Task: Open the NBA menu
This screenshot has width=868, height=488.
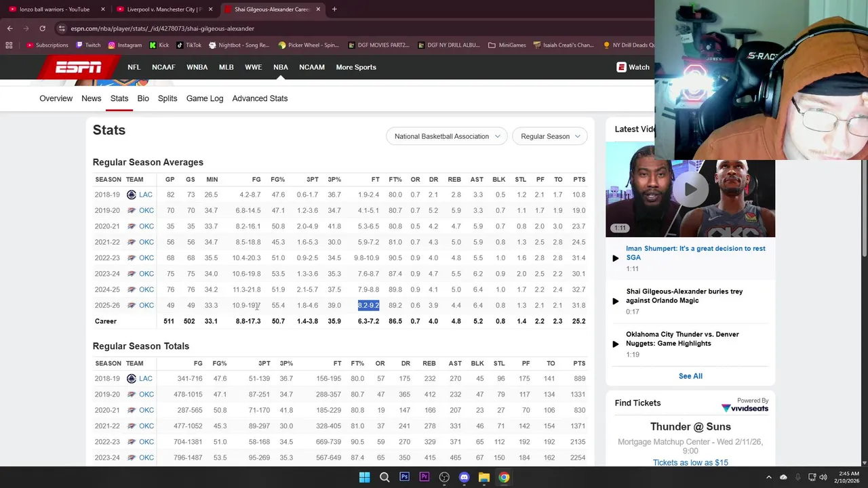Action: (281, 67)
